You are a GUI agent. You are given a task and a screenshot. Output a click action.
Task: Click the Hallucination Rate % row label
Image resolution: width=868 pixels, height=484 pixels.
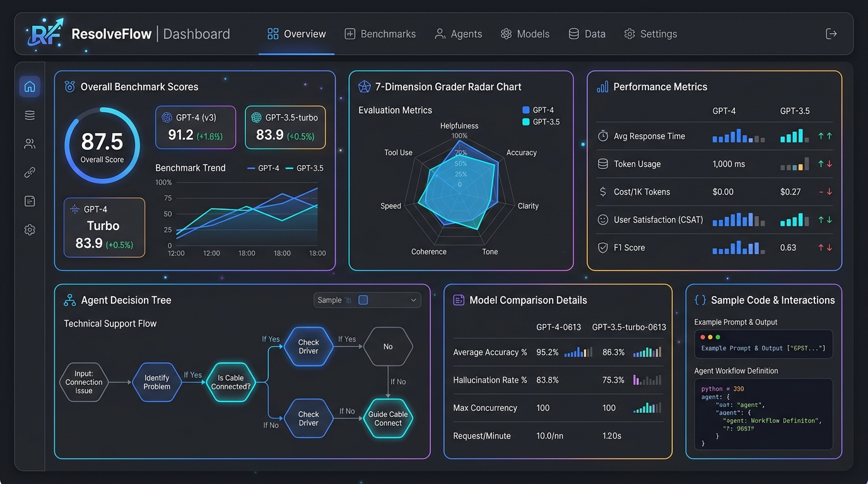pos(490,380)
